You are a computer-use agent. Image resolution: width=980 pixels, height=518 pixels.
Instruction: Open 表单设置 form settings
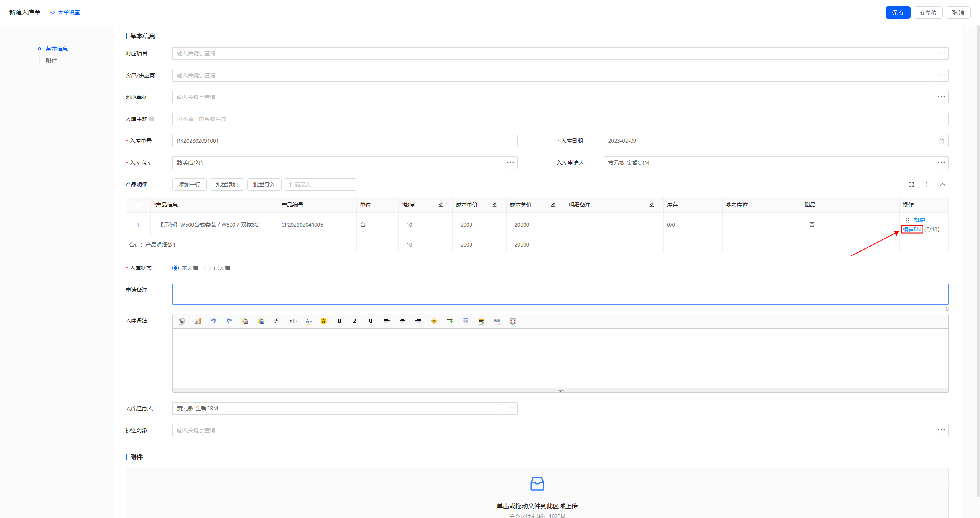[x=65, y=12]
